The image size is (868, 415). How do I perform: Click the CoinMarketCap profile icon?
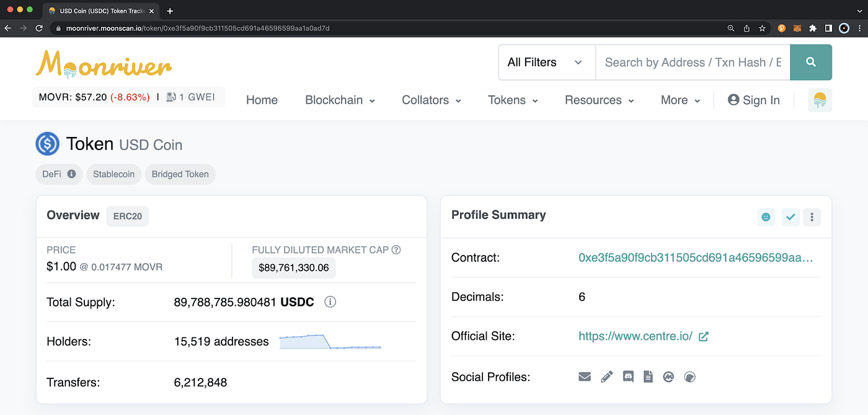[668, 377]
